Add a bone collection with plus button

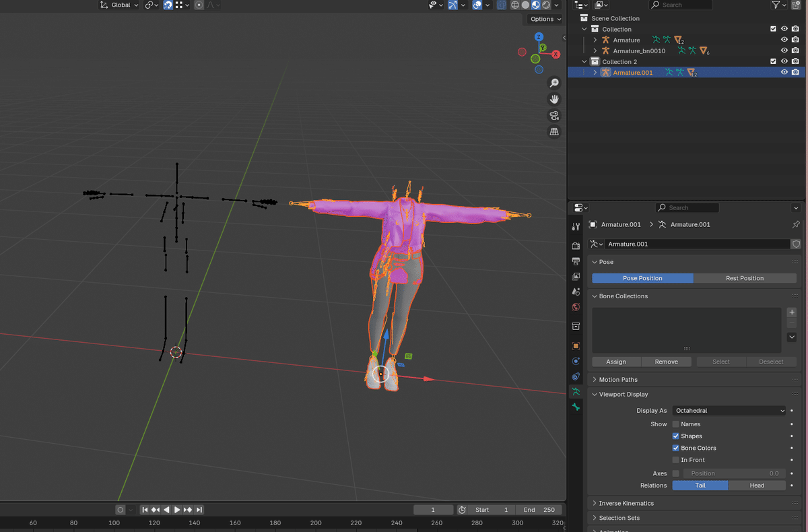pyautogui.click(x=792, y=312)
